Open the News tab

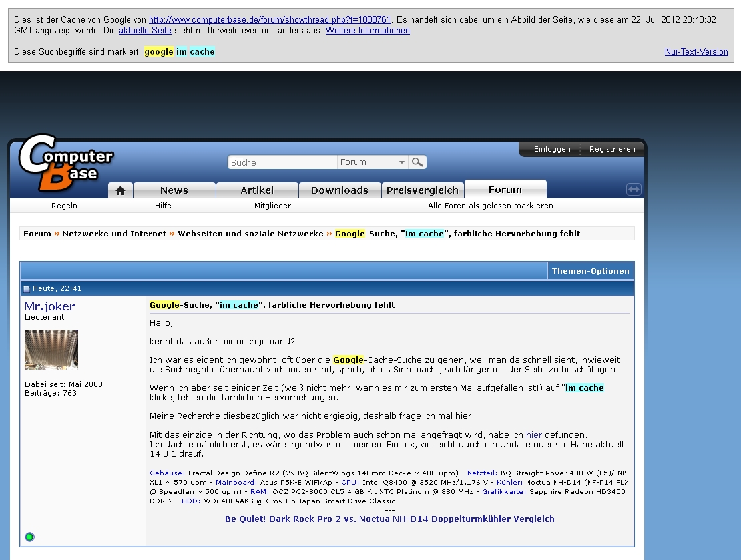(x=174, y=190)
